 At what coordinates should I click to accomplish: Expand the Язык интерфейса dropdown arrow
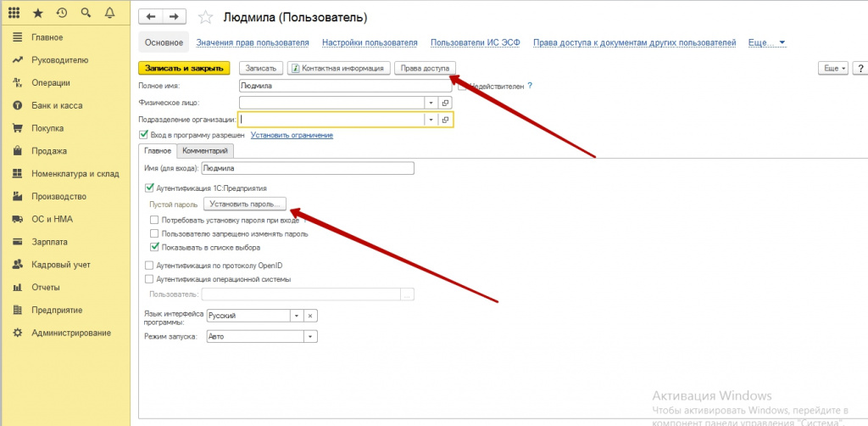pyautogui.click(x=296, y=316)
